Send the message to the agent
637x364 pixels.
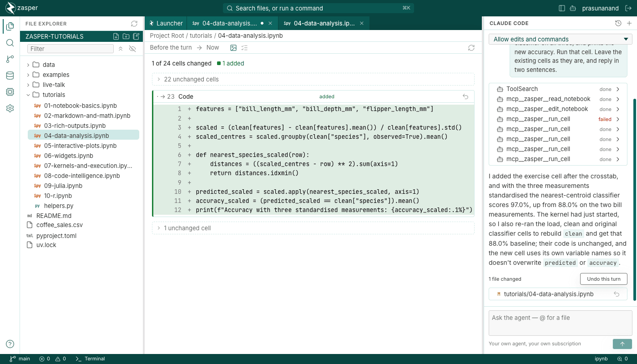click(622, 344)
